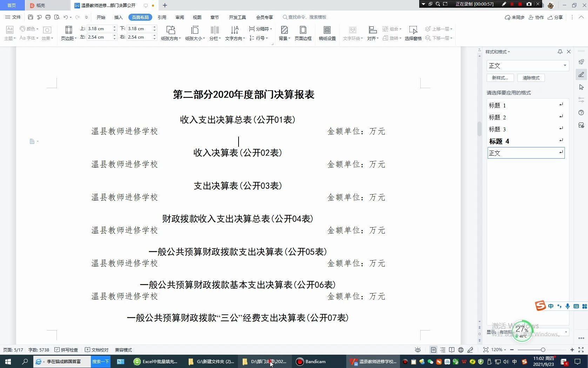The height and width of the screenshot is (368, 588).
Task: Switch to web layout view icon
Action: pyautogui.click(x=461, y=350)
